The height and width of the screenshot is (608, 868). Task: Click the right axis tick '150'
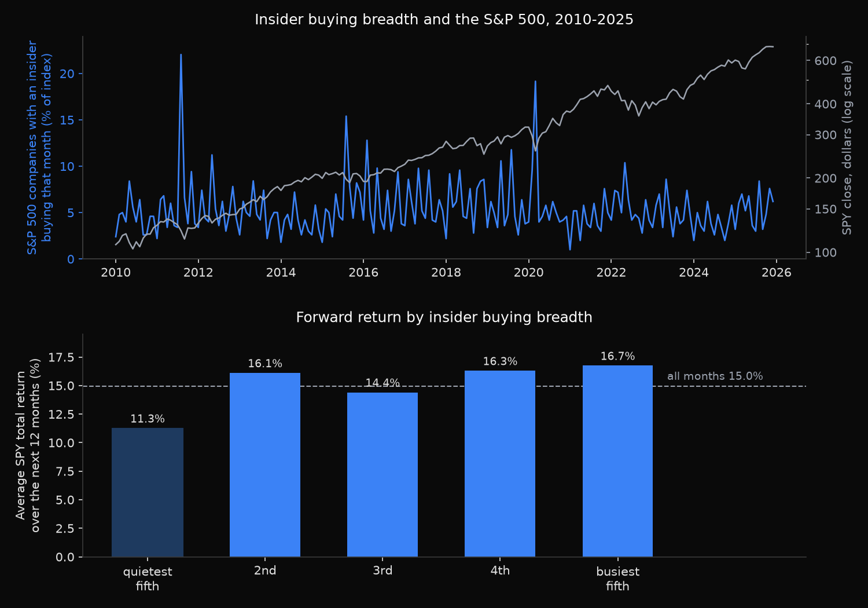[x=825, y=210]
